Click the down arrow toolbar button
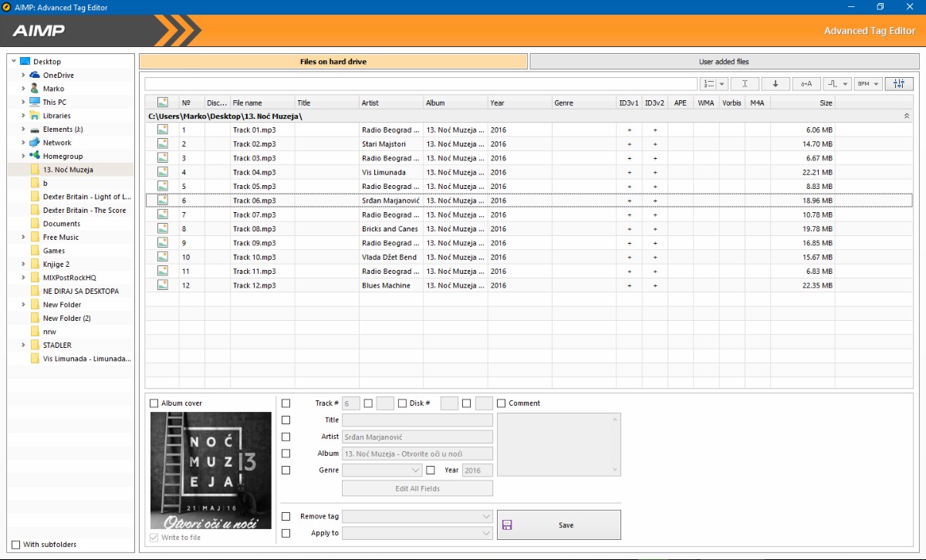The height and width of the screenshot is (560, 926). [x=776, y=83]
